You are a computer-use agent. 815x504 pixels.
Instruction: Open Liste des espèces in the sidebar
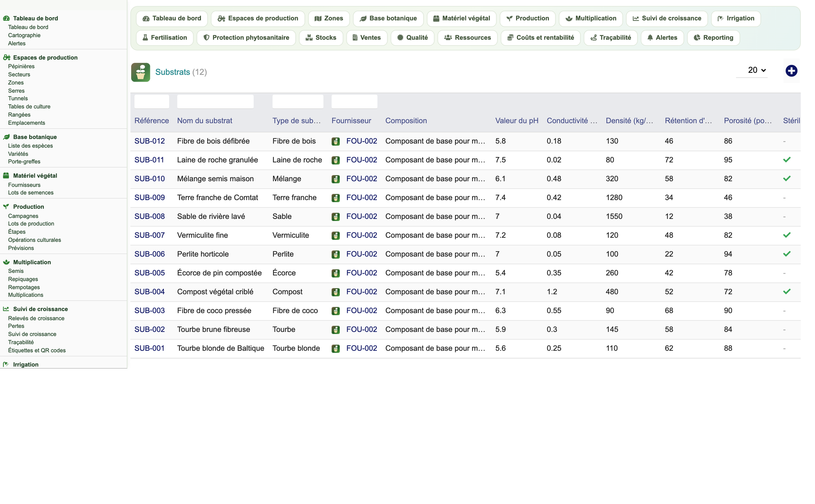click(x=31, y=146)
